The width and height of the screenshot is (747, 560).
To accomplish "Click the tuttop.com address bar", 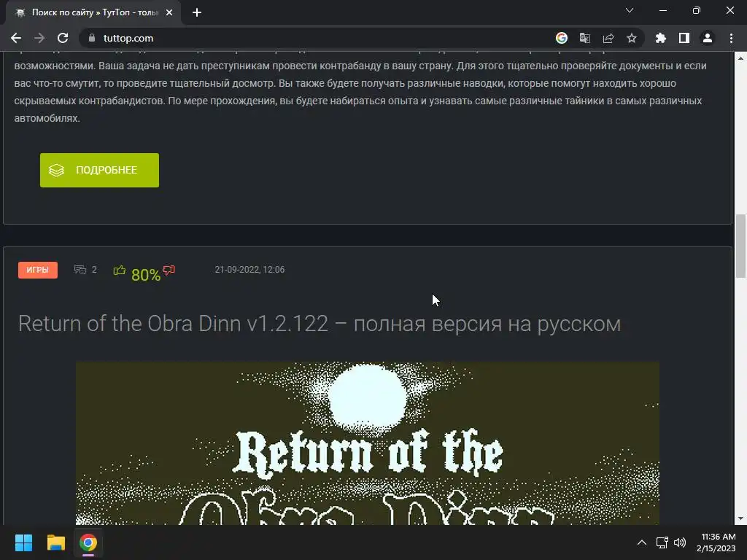I will pyautogui.click(x=314, y=38).
